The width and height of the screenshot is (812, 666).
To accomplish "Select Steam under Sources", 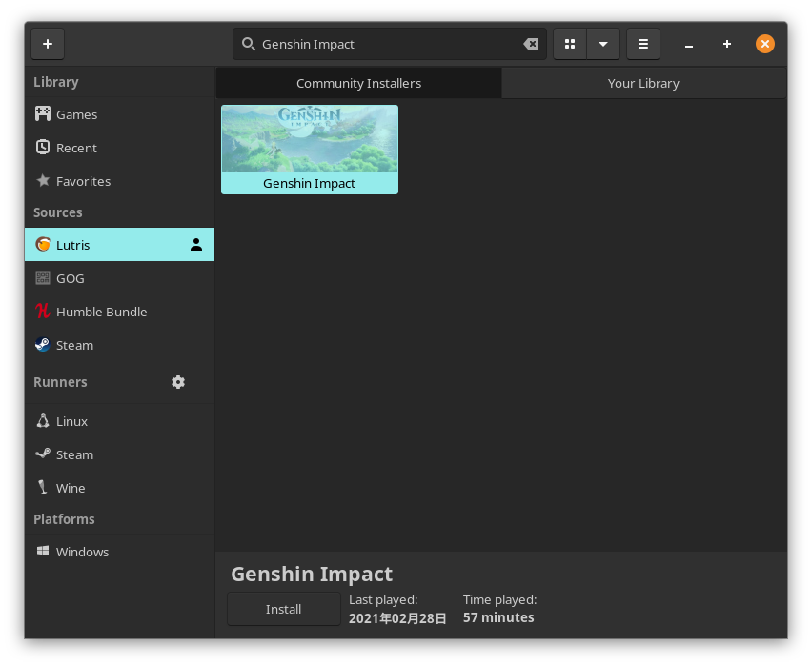I will (x=120, y=345).
